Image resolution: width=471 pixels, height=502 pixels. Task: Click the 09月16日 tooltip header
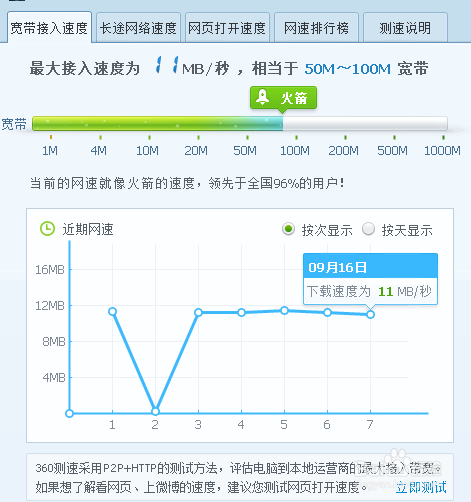pyautogui.click(x=370, y=266)
